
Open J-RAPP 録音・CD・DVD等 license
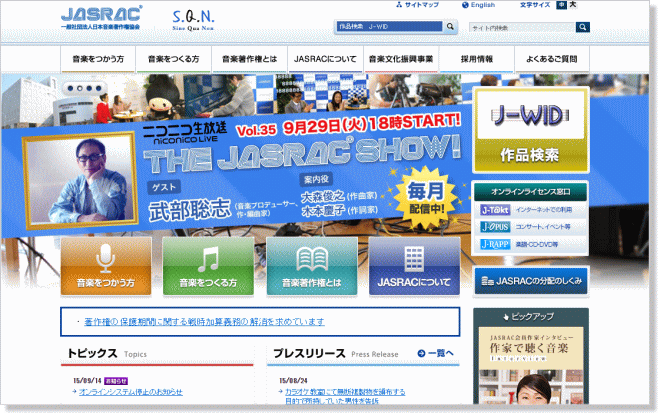click(x=530, y=244)
